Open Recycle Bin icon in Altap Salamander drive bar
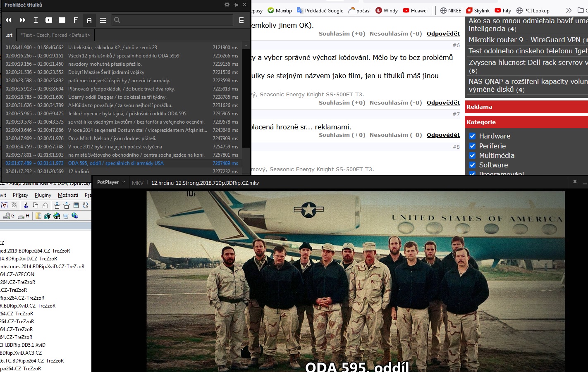588x372 pixels. point(66,216)
